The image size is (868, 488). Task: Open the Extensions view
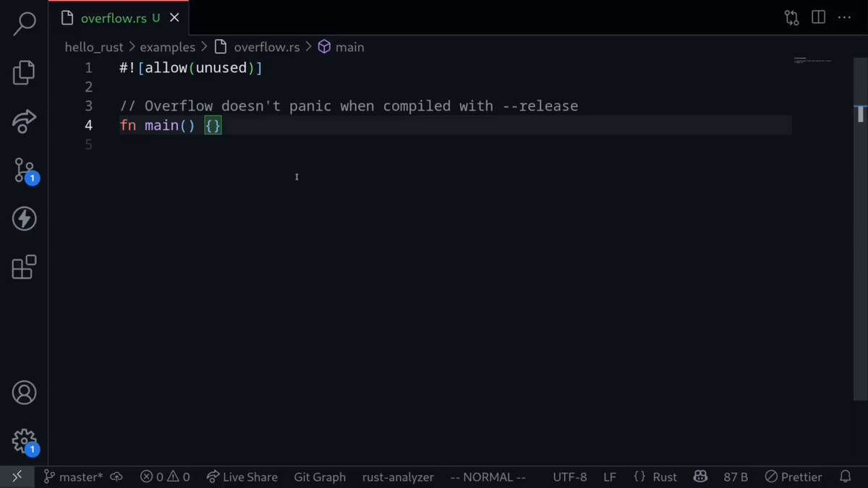(x=24, y=267)
